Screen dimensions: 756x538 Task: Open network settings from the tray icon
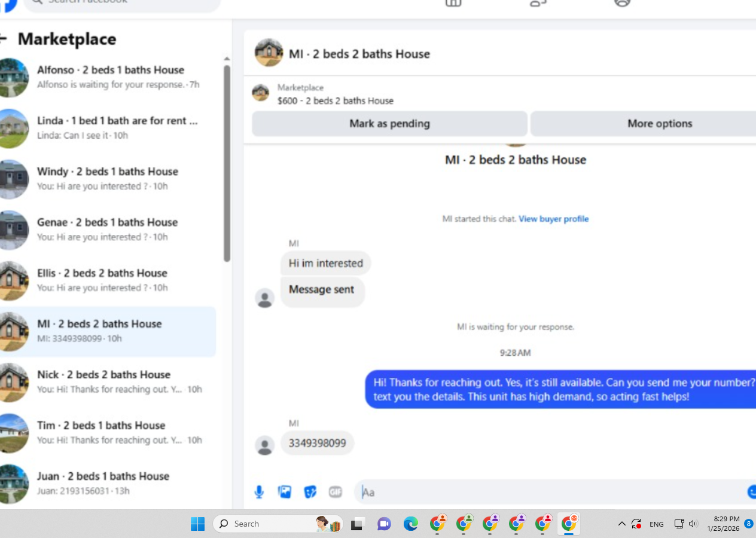point(679,524)
